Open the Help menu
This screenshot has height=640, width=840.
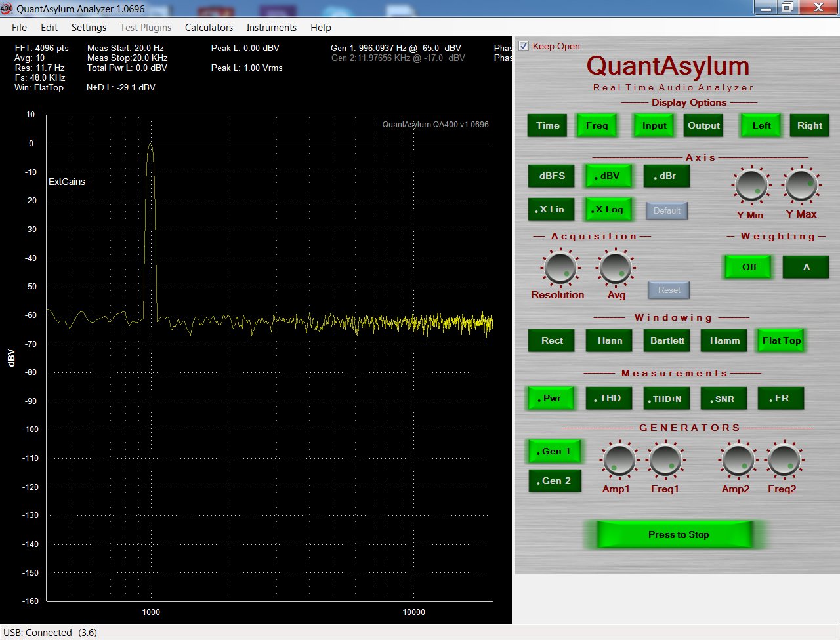pyautogui.click(x=321, y=28)
